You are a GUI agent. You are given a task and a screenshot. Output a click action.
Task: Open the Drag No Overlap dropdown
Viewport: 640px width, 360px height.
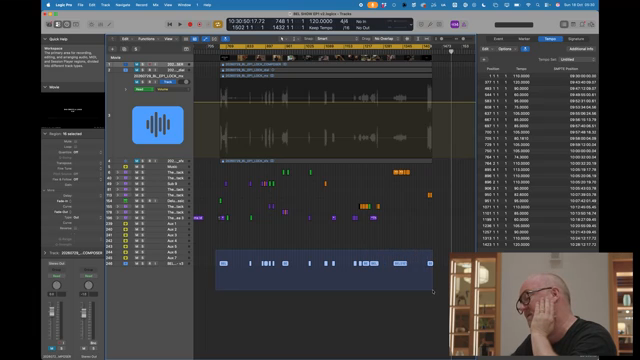(385, 39)
